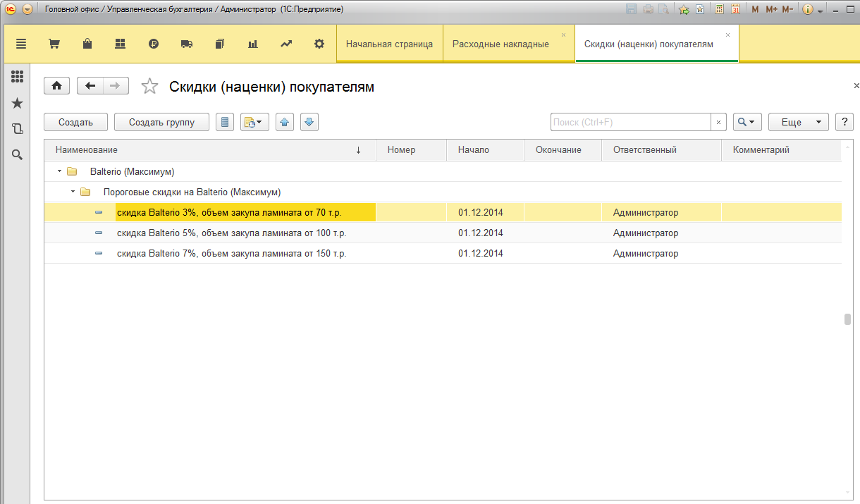
Task: Open calendar icon in title bar
Action: point(735,9)
